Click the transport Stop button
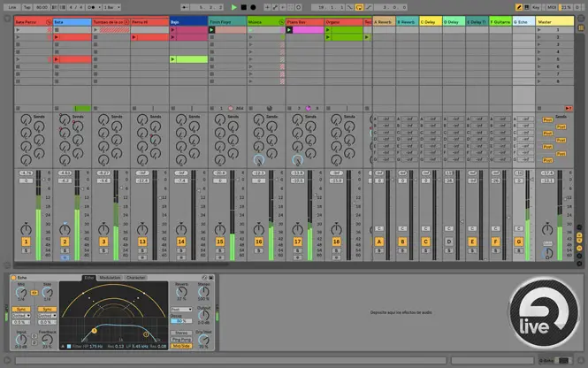 tap(245, 7)
